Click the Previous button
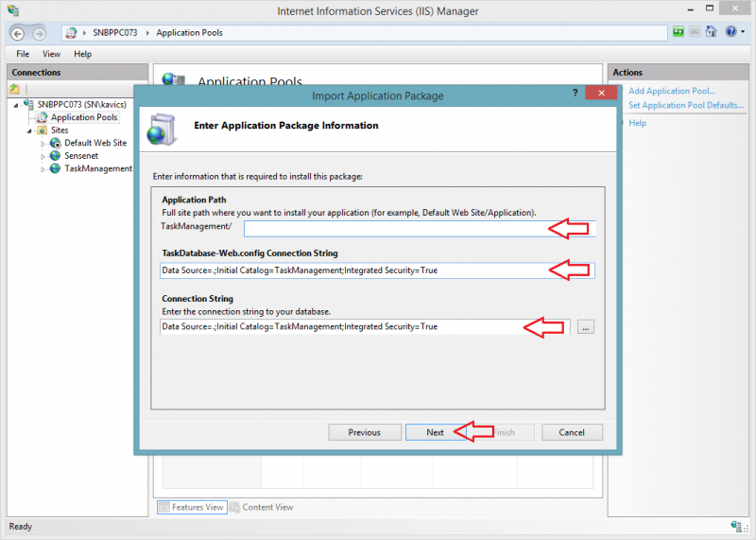This screenshot has width=756, height=540. click(x=365, y=432)
